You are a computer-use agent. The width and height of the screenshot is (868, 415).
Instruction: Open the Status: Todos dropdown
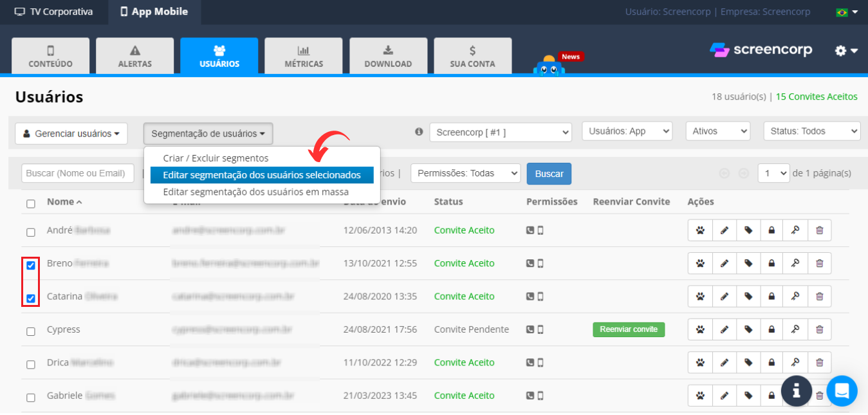811,131
